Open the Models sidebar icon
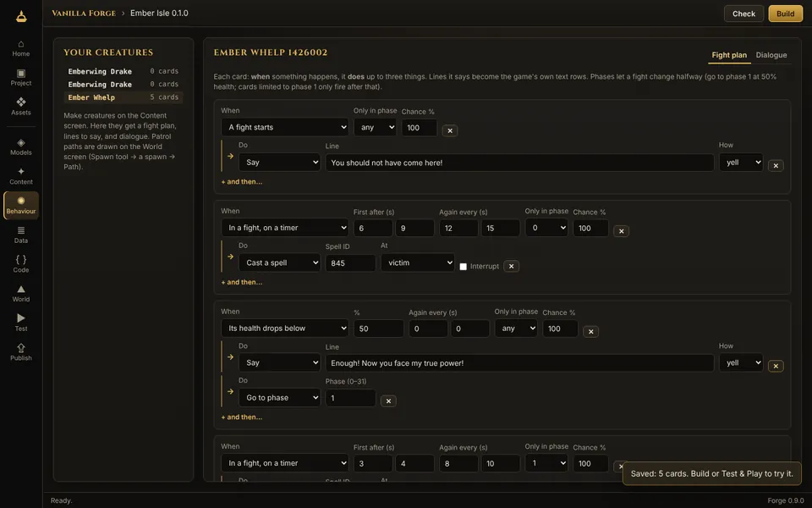Image resolution: width=812 pixels, height=508 pixels. [20, 147]
